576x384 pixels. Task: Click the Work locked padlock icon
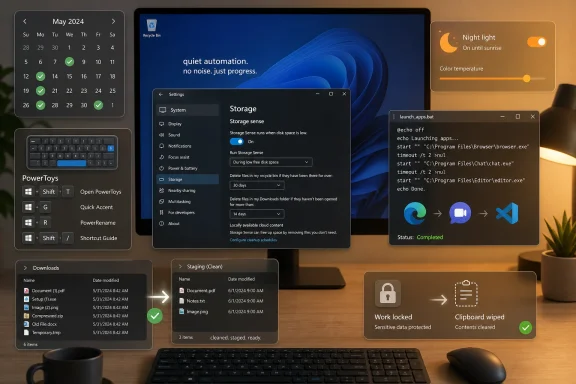[x=388, y=293]
